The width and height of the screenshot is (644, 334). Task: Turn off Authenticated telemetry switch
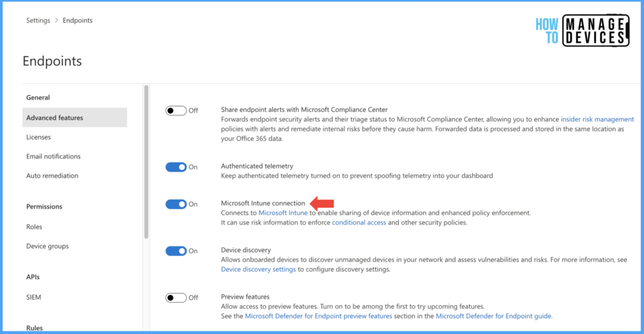[x=176, y=167]
